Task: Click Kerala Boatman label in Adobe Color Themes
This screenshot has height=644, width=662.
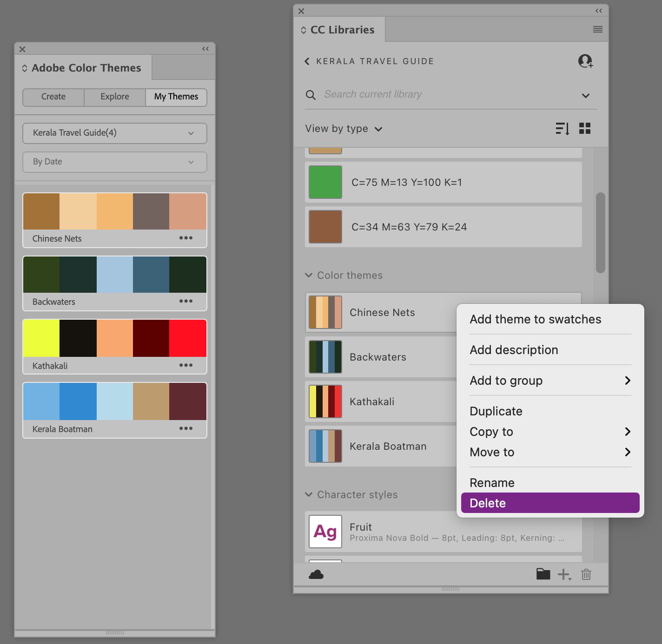Action: pos(62,429)
